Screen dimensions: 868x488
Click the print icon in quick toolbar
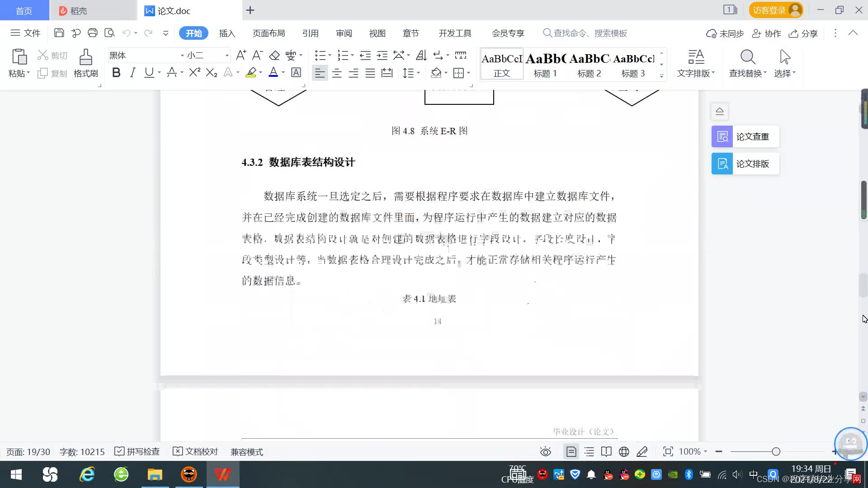[x=93, y=33]
